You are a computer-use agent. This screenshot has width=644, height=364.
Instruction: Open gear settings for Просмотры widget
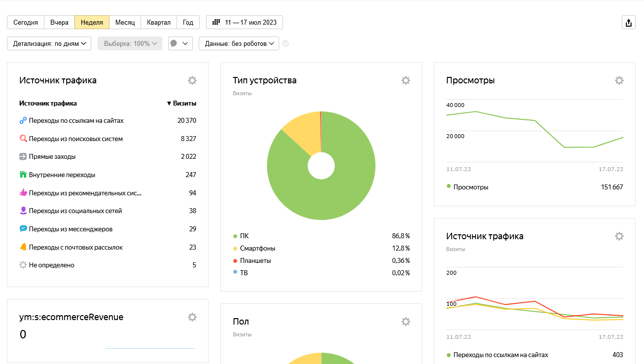(619, 80)
